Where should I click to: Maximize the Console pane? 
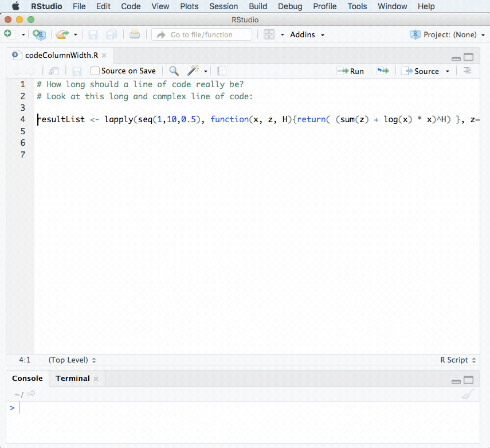click(x=468, y=380)
